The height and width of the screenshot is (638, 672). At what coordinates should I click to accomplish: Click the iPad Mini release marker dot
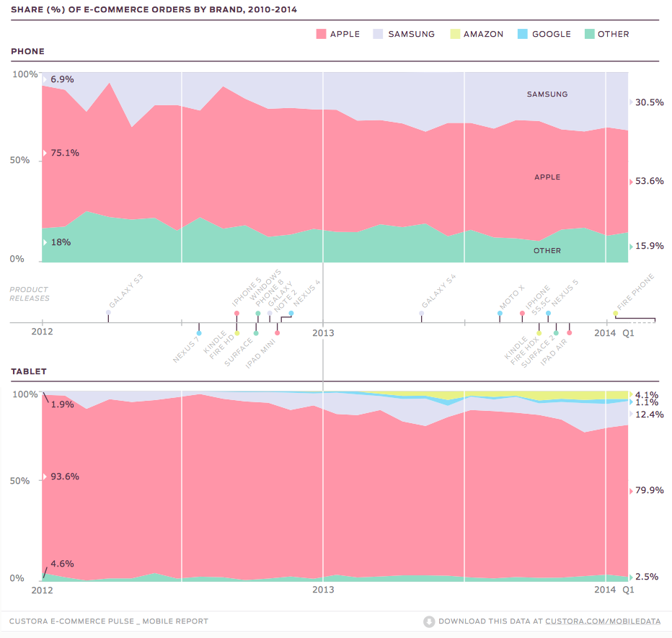pyautogui.click(x=277, y=333)
